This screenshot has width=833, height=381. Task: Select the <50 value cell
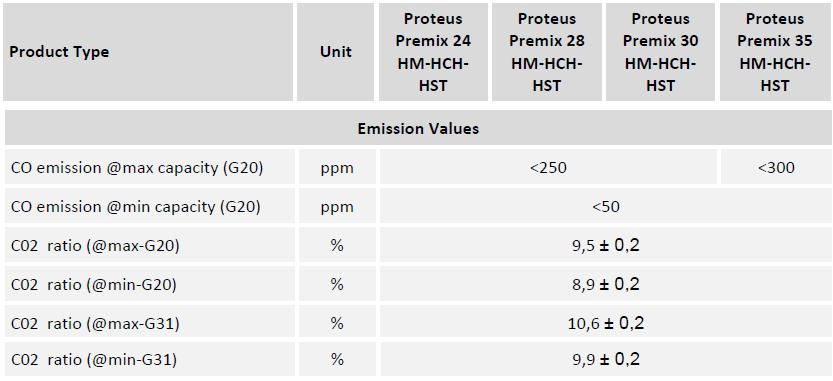click(606, 206)
